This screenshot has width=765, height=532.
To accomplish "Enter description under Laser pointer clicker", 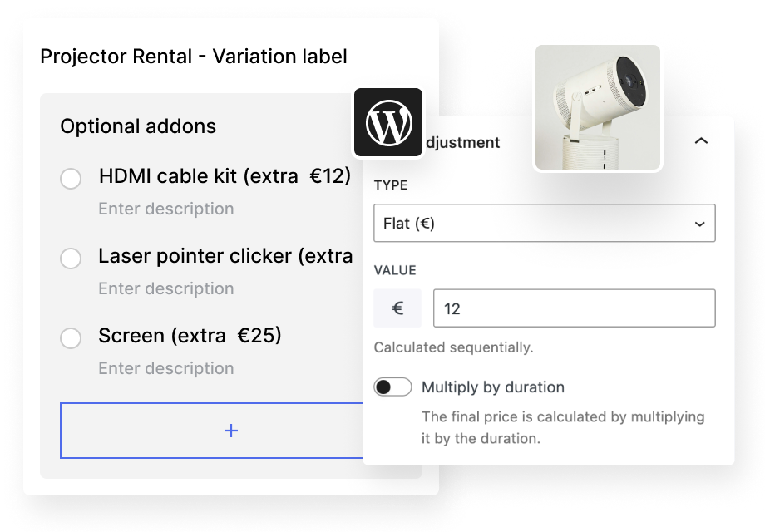I will (x=165, y=288).
